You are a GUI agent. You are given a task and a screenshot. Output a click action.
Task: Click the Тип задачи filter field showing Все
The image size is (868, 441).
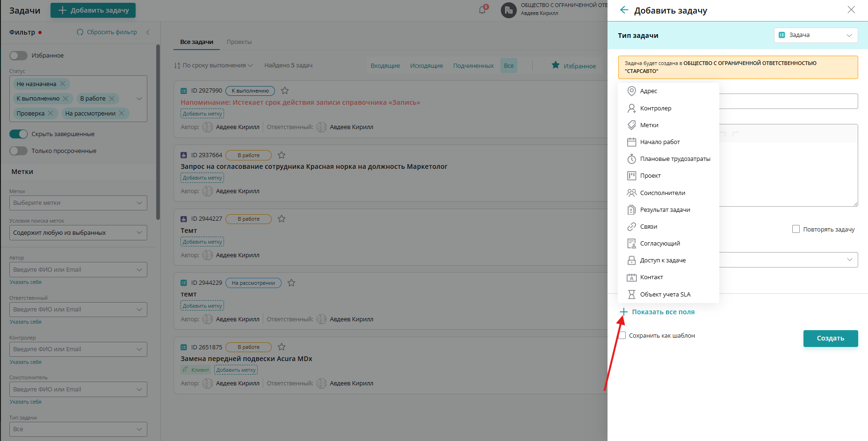[78, 429]
